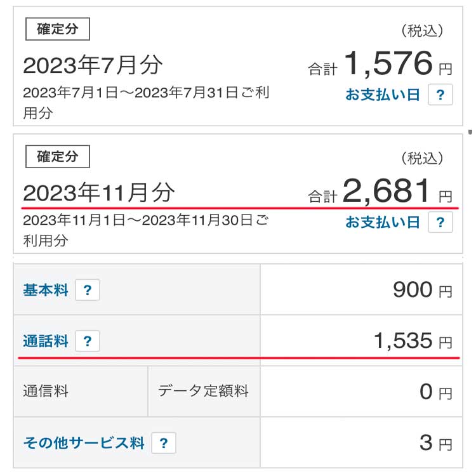Click the 900 円 basic fee amount
The height and width of the screenshot is (476, 476).
tap(423, 289)
